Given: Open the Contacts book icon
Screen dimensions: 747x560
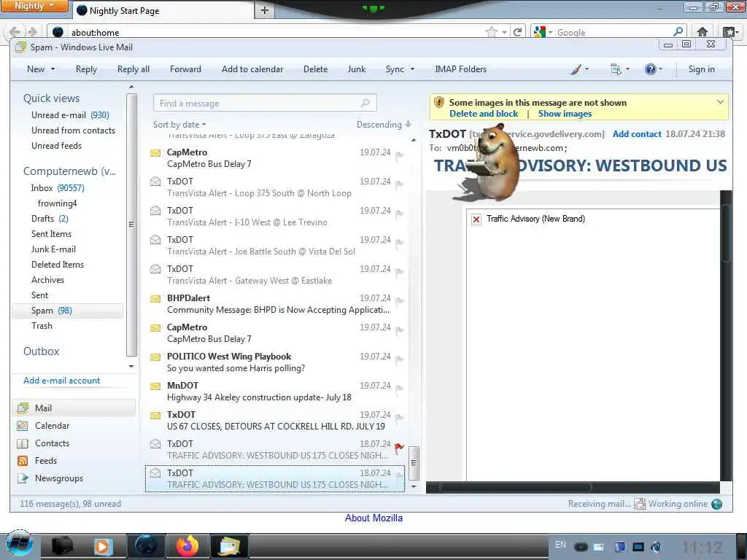Looking at the screenshot, I should click(23, 443).
